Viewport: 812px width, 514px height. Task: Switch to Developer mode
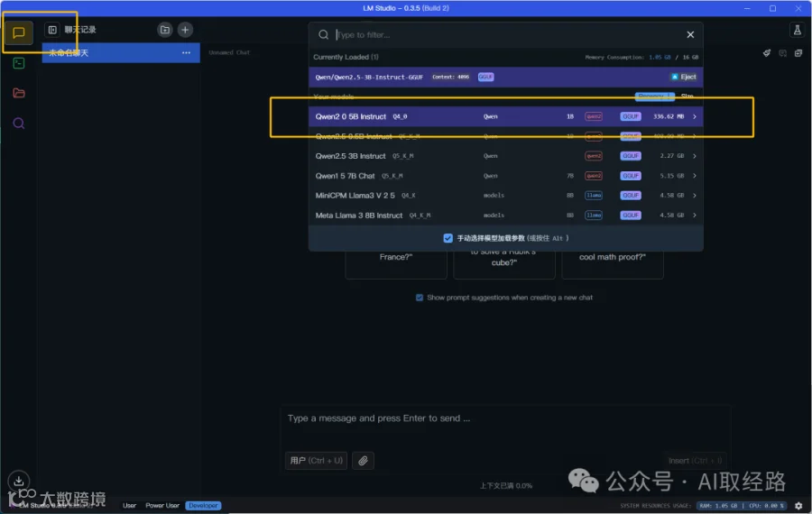pos(203,505)
